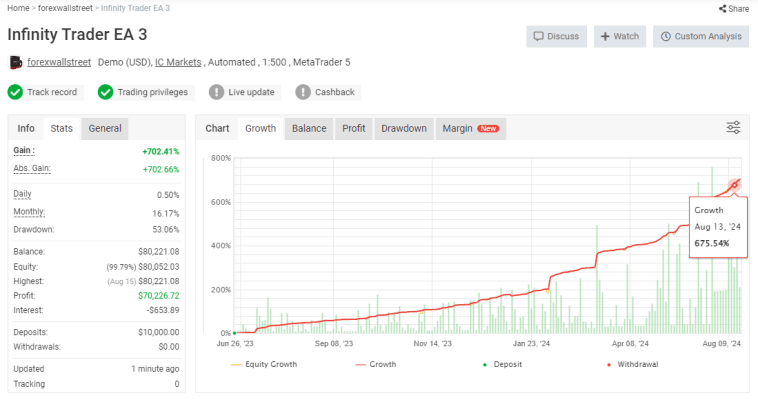Viewport: 758px width, 400px height.
Task: Go to Home breadcrumb link
Action: tap(17, 8)
